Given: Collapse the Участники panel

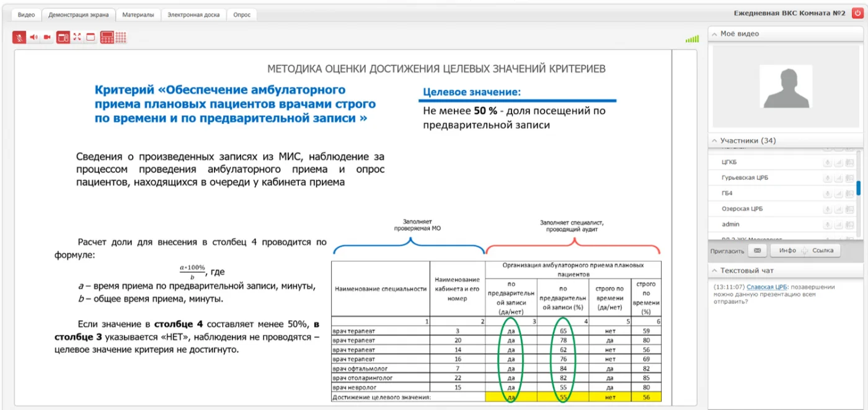Looking at the screenshot, I should [x=715, y=141].
